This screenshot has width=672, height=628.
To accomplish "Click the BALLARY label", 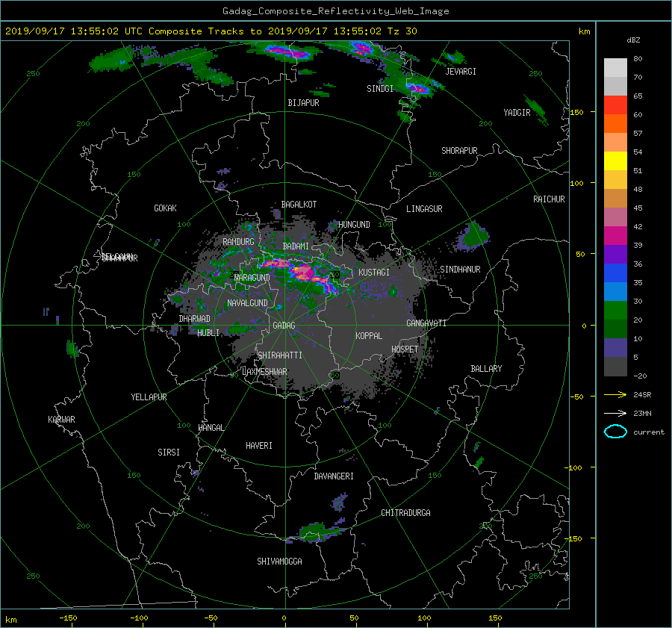I will (486, 368).
